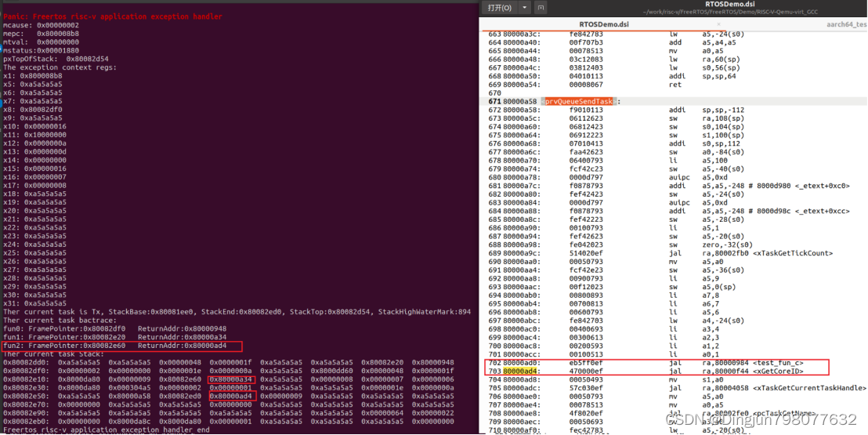This screenshot has width=868, height=435.
Task: Click line 689 jal to xTaskGetTickCount
Action: click(x=660, y=253)
